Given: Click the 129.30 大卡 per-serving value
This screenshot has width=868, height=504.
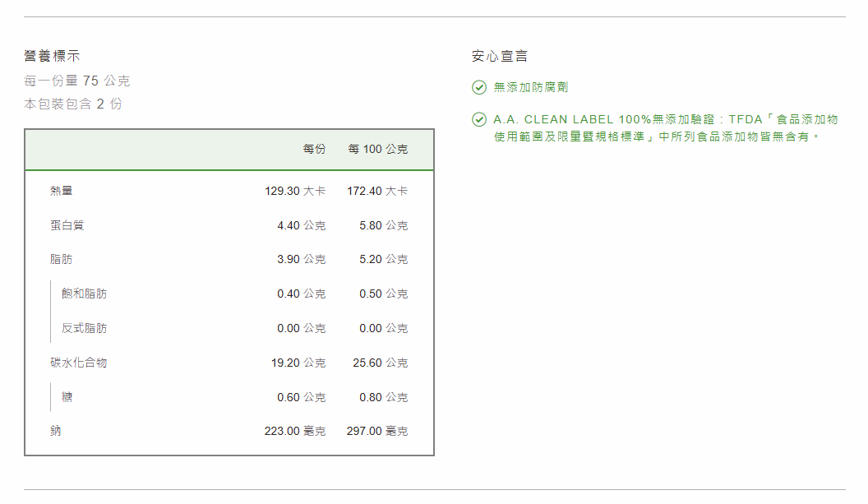Looking at the screenshot, I should pos(295,191).
